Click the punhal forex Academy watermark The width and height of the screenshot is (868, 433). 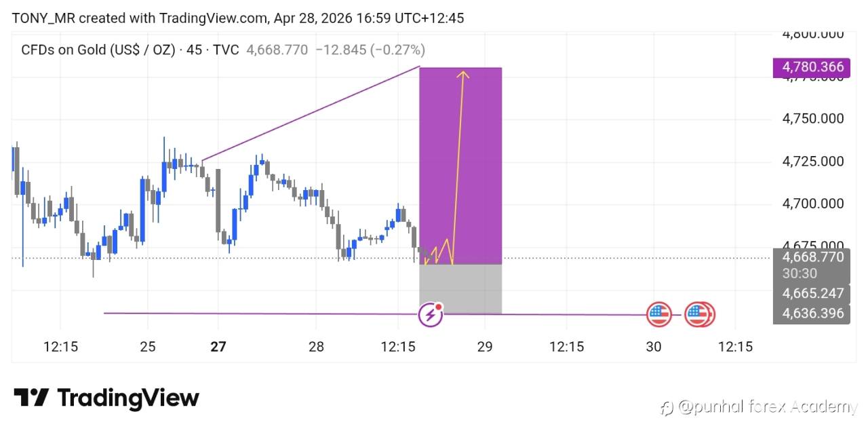(766, 407)
